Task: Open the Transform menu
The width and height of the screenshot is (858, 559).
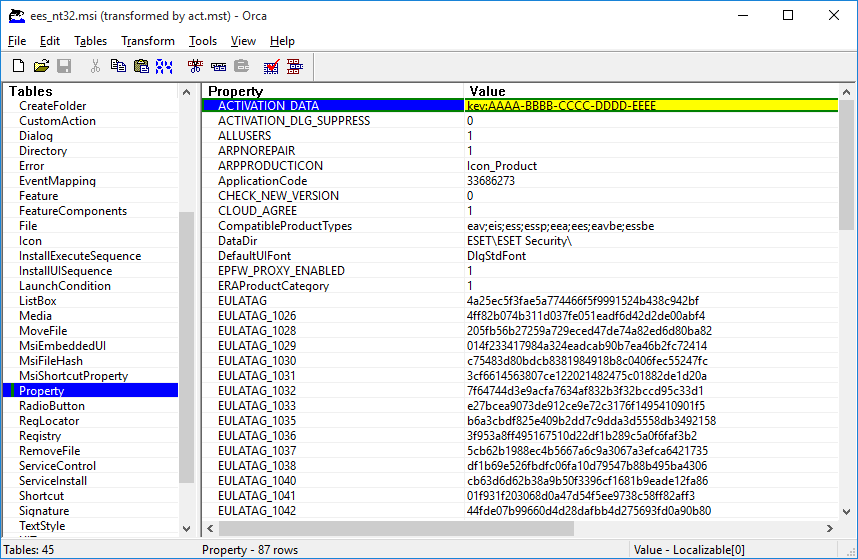Action: [148, 41]
